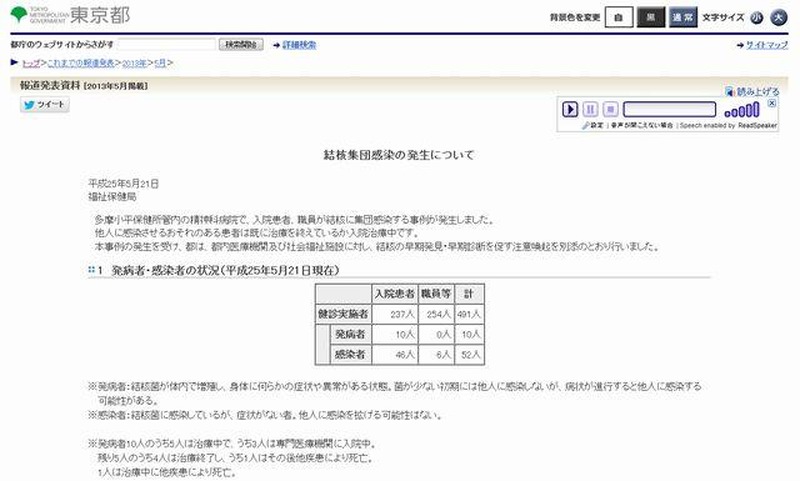Screen dimensions: 800x481
Task: Set text size to small (小)
Action: pyautogui.click(x=757, y=18)
